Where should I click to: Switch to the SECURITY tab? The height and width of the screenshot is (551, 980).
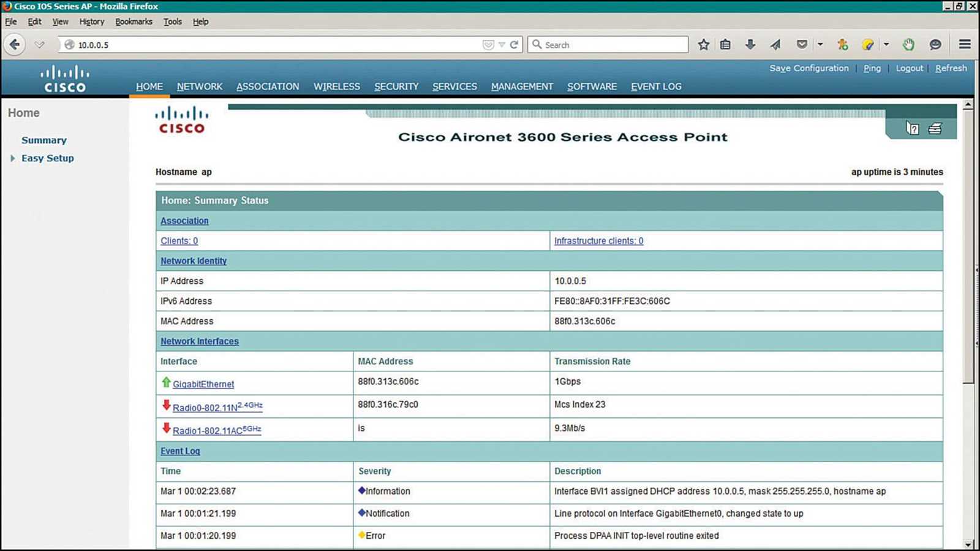pos(396,86)
